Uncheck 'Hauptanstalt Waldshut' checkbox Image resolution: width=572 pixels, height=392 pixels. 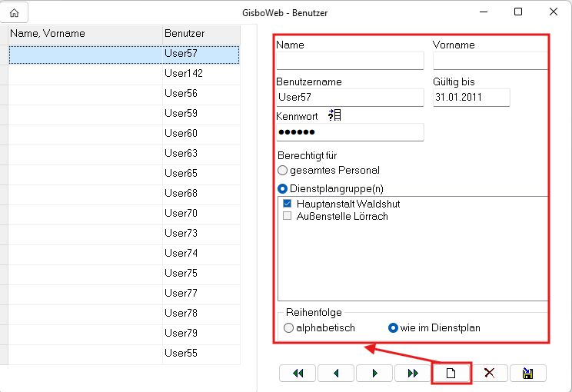click(x=287, y=204)
